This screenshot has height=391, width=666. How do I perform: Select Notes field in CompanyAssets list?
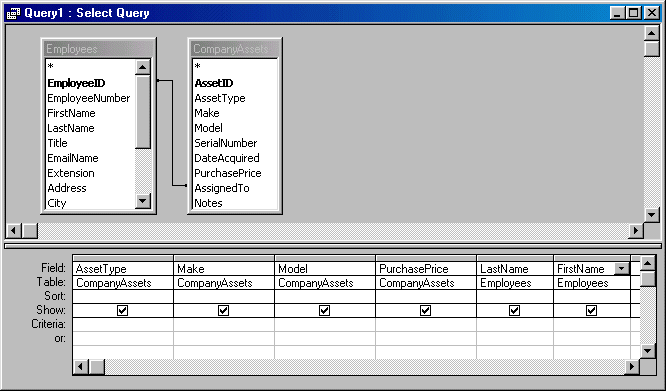[x=208, y=203]
